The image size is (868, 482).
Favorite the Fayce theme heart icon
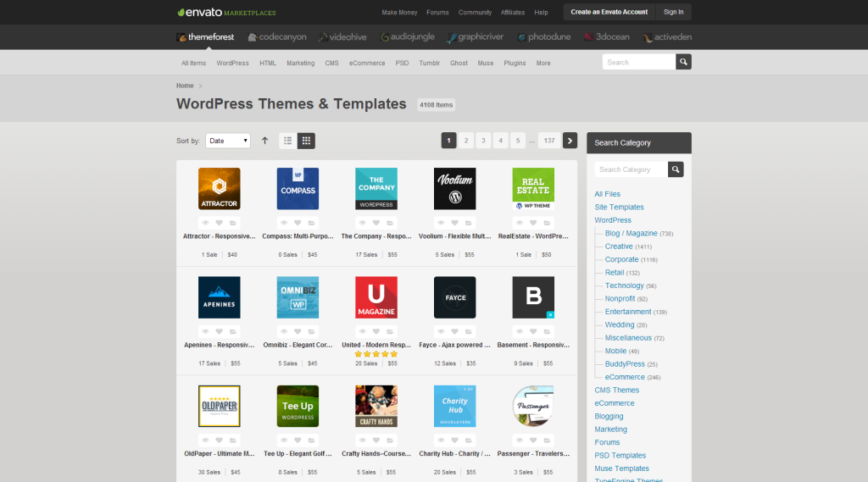[454, 331]
